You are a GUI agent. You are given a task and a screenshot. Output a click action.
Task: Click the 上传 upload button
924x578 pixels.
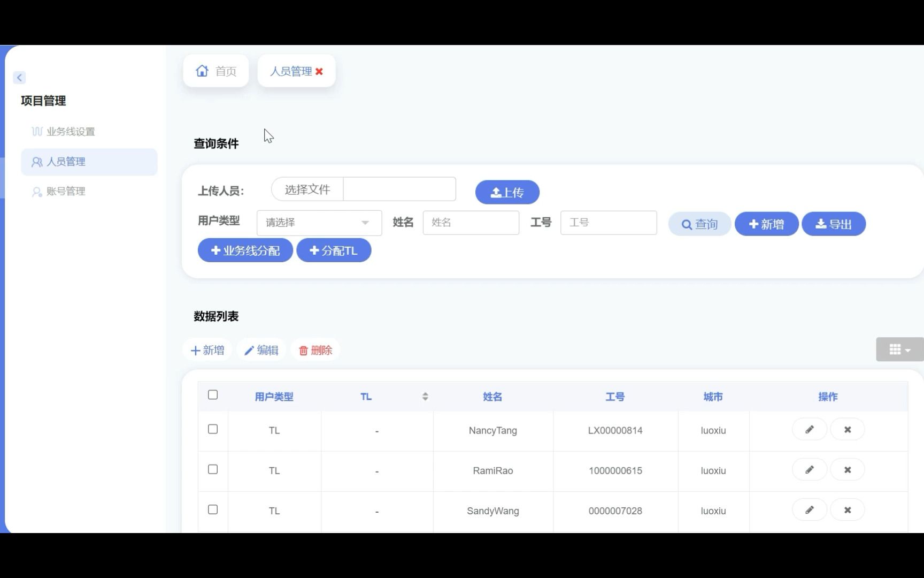507,192
